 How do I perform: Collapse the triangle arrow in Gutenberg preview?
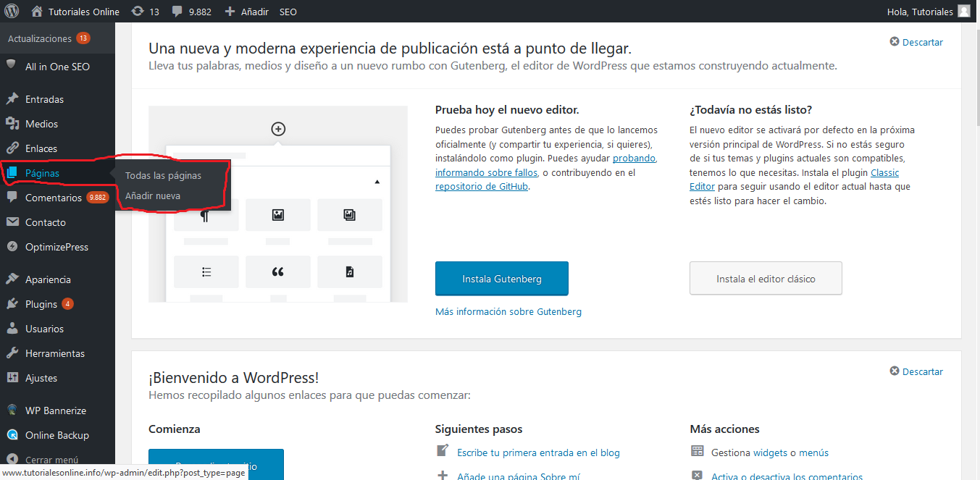[377, 182]
